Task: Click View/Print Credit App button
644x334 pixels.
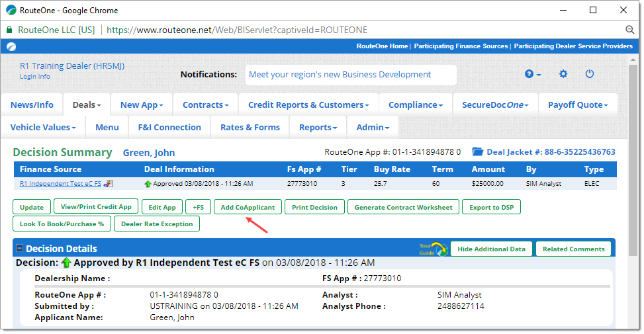Action: click(x=96, y=207)
